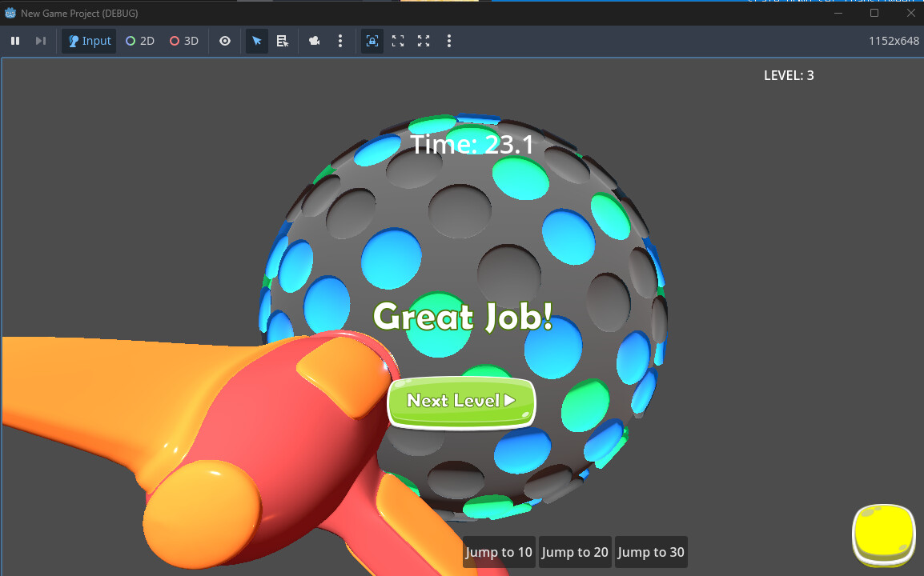Click the fit-to-window corners icon

click(398, 41)
